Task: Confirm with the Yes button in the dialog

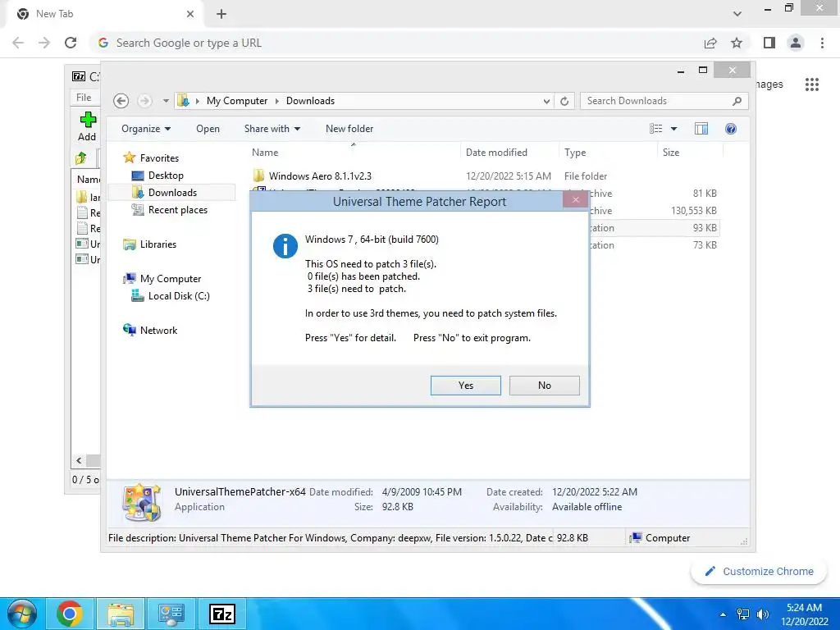Action: [x=466, y=386]
